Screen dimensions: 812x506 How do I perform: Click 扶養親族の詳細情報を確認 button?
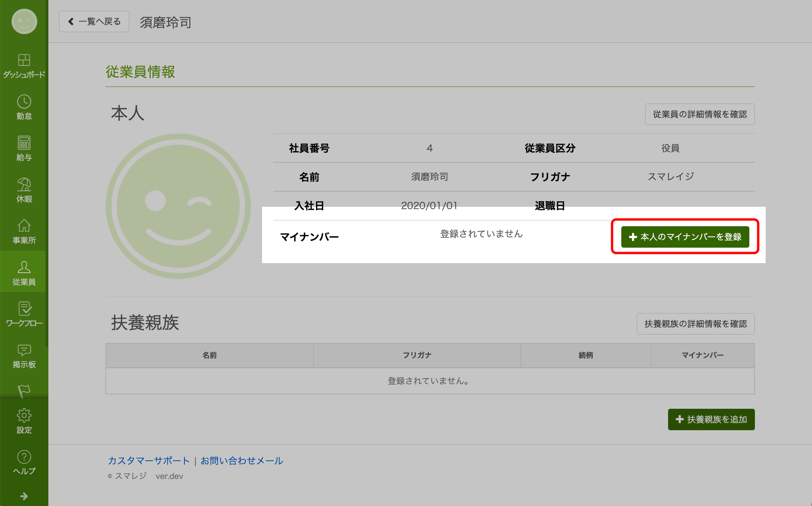(x=695, y=324)
